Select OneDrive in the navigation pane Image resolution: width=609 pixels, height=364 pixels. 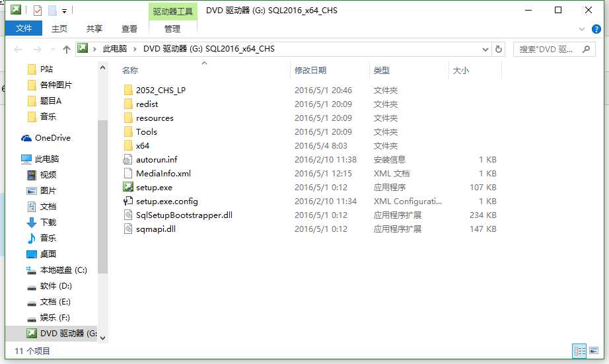52,138
